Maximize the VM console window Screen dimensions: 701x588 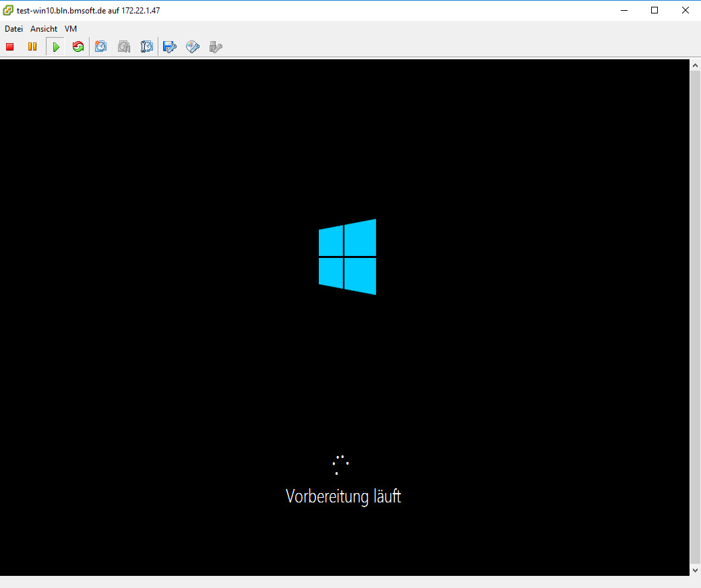[654, 10]
